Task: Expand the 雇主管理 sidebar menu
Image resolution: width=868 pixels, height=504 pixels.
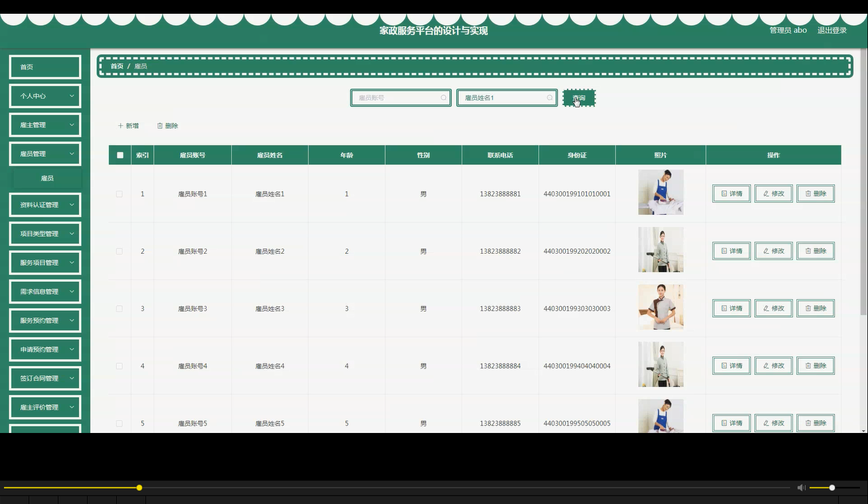Action: click(x=45, y=125)
